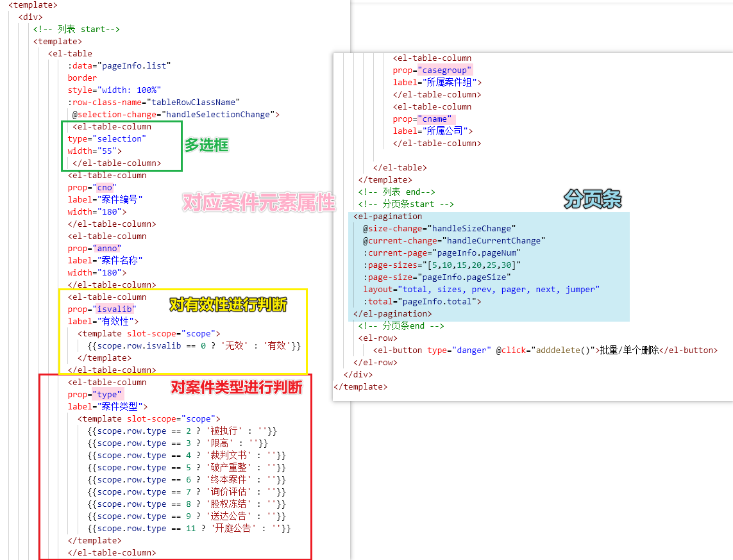Click the prop="isvalib" code line
This screenshot has height=560, width=733.
102,309
